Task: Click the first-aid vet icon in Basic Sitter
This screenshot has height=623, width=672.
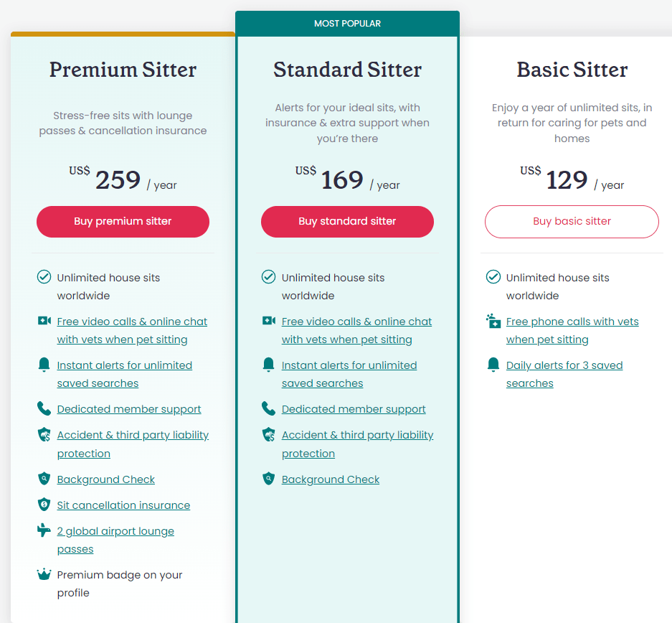Action: [493, 321]
